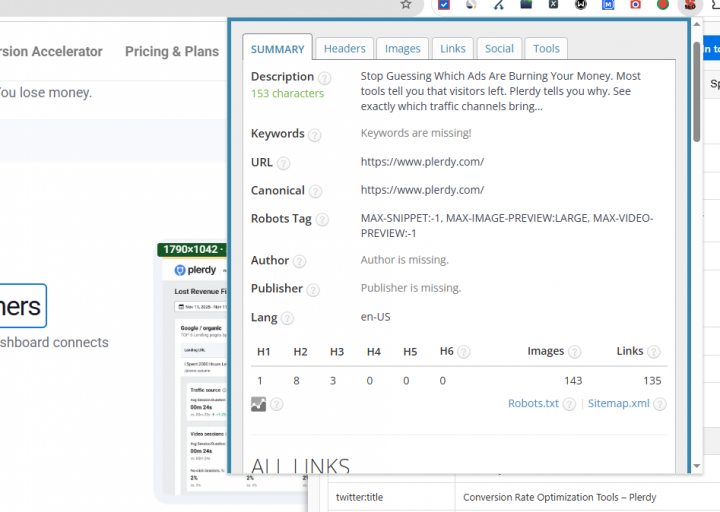Click the twitter:title table cell
720x512 pixels.
point(392,497)
